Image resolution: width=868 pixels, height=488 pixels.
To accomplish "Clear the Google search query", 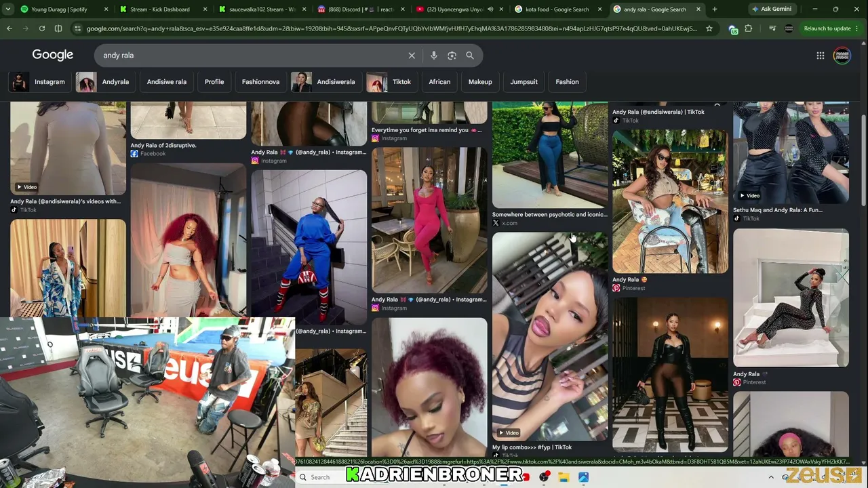I will pyautogui.click(x=412, y=56).
